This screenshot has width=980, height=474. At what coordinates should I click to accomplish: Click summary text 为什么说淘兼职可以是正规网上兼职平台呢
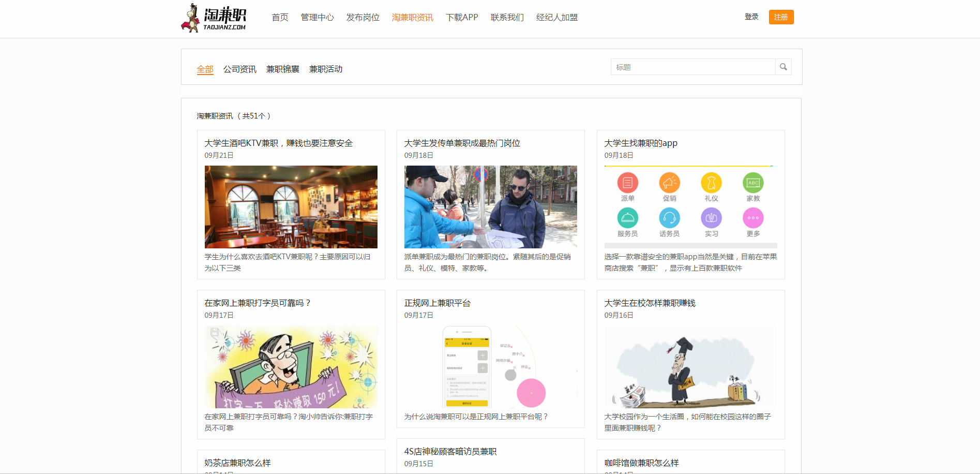click(476, 417)
